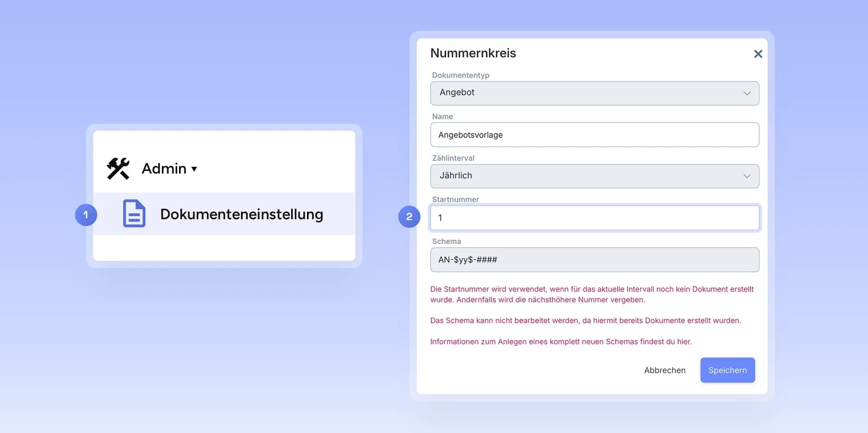Click into the Startnummer input field
This screenshot has width=868, height=433.
(x=594, y=218)
